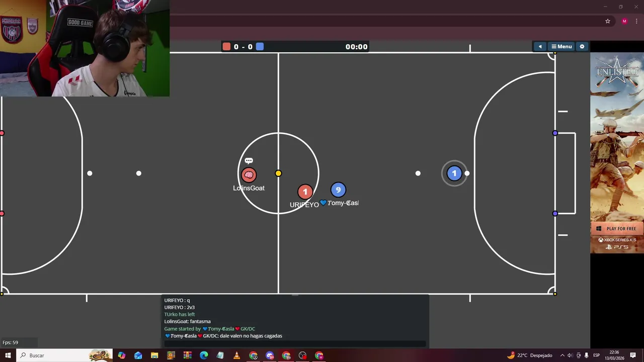Open Chrome three-dot menu

click(x=636, y=21)
